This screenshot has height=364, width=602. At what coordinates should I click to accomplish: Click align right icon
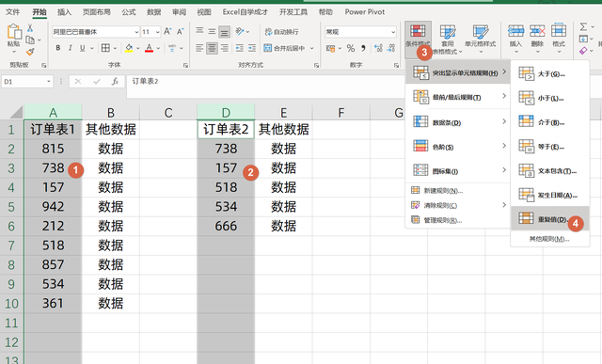pyautogui.click(x=224, y=48)
